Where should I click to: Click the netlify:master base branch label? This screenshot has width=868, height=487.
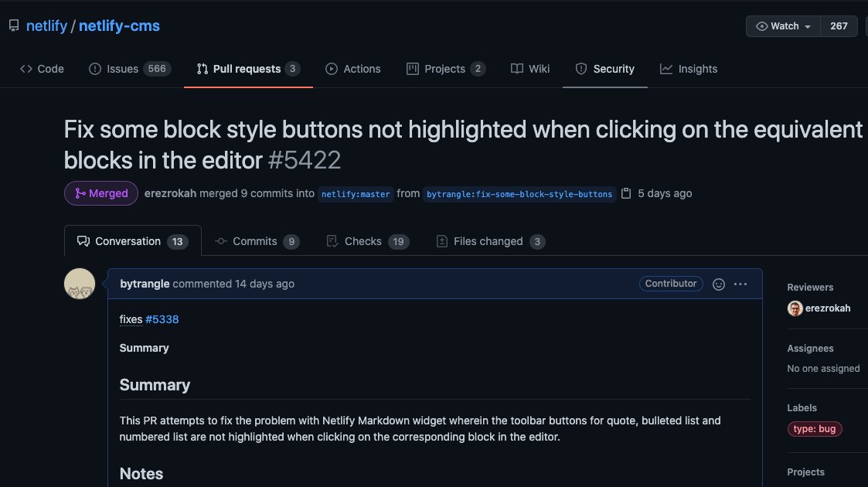coord(356,194)
